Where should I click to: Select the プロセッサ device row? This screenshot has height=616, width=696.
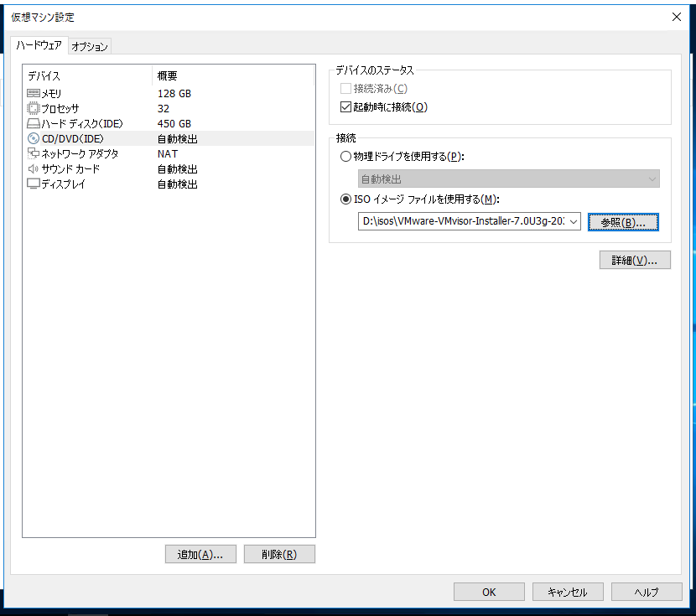point(169,108)
